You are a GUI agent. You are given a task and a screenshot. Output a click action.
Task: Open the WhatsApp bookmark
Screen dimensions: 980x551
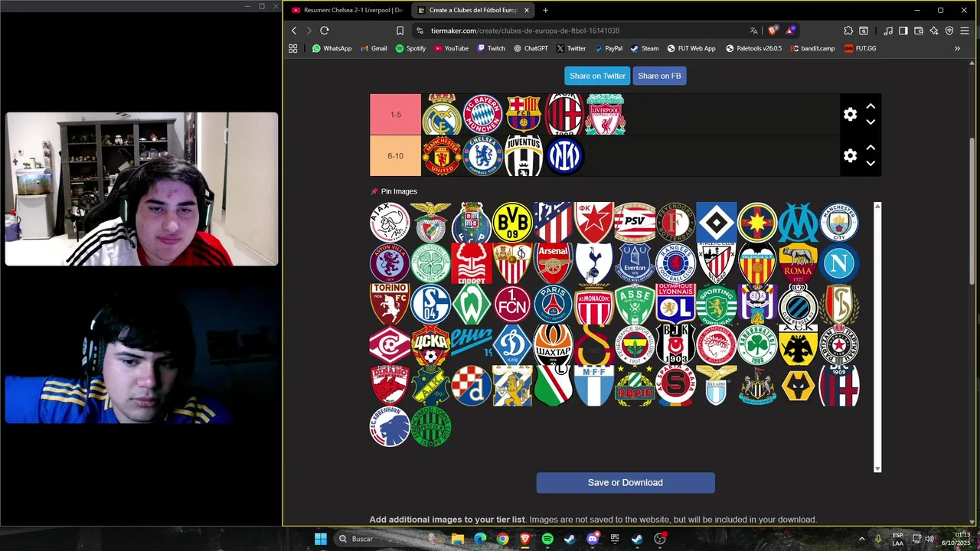332,48
